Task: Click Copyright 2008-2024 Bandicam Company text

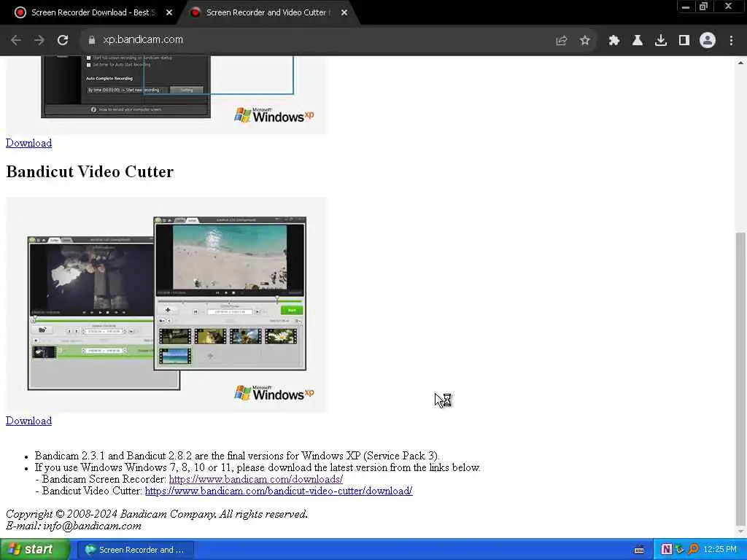Action: 158,514
